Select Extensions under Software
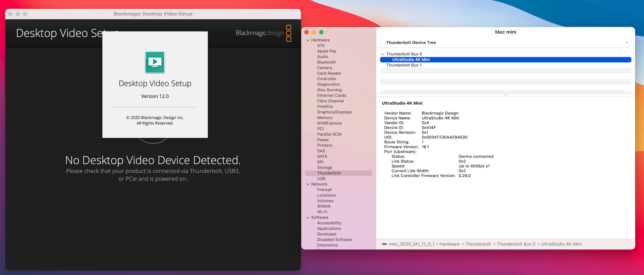Image resolution: width=644 pixels, height=275 pixels. pos(328,245)
